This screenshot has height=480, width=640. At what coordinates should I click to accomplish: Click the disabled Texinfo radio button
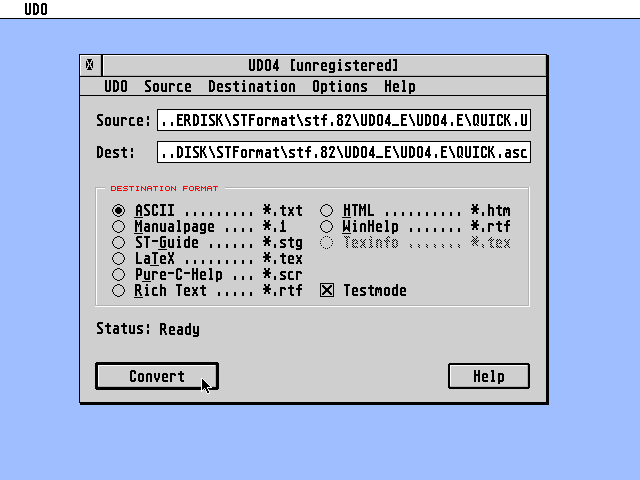(327, 242)
